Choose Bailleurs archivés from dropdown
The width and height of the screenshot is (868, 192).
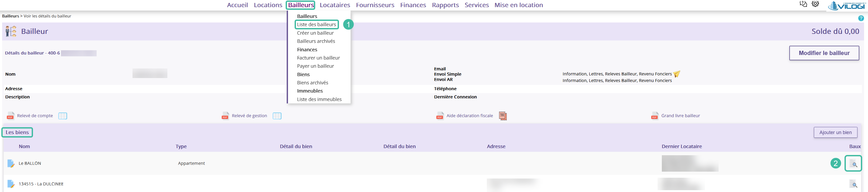coord(316,41)
